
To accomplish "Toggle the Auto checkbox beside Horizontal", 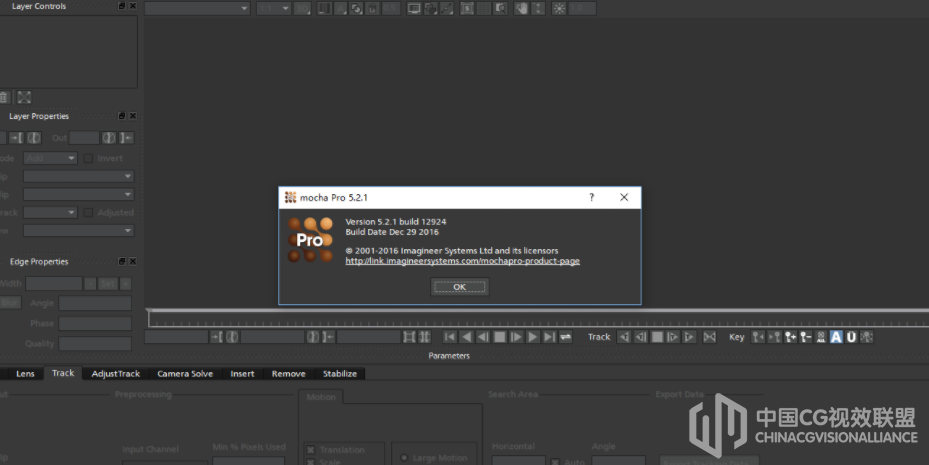I will tap(555, 461).
